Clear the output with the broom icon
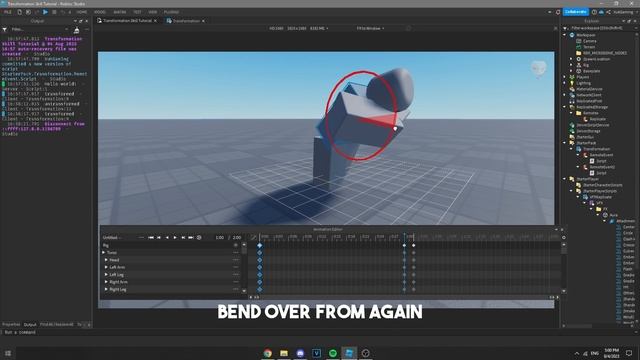The width and height of the screenshot is (640, 360). (76, 30)
